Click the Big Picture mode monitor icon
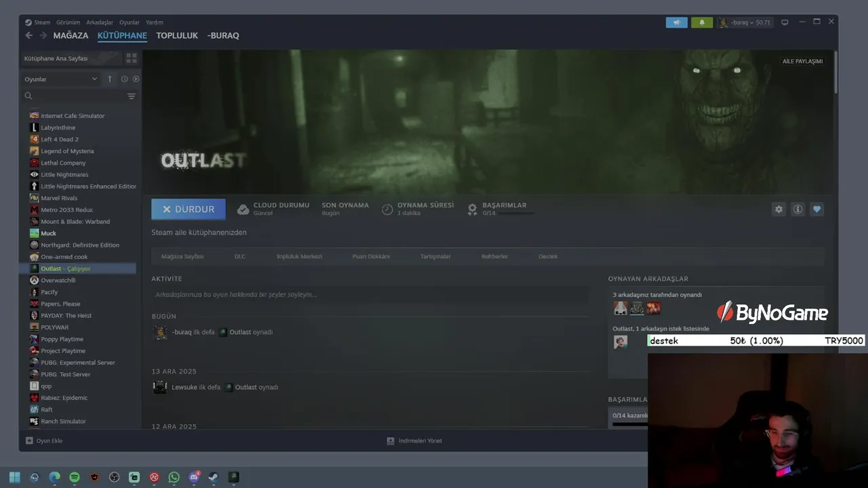868x488 pixels. click(785, 22)
